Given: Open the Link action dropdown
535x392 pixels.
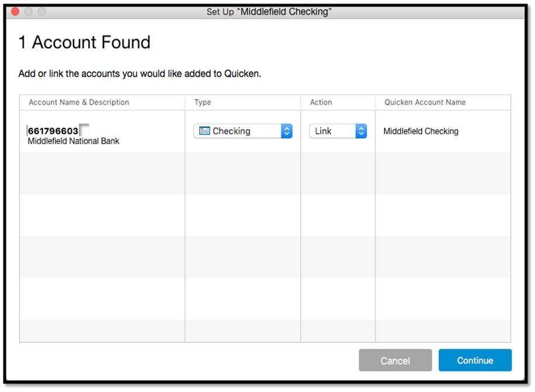Looking at the screenshot, I should [x=338, y=131].
